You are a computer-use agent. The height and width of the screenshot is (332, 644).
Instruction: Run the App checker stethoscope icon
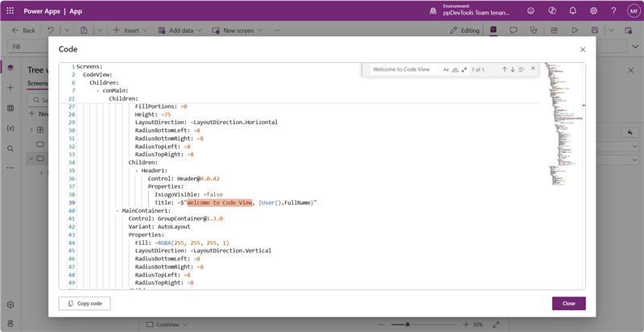tap(534, 31)
